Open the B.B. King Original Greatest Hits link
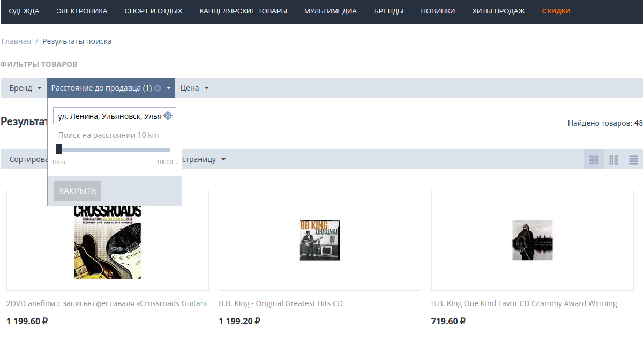The image size is (644, 341). (281, 303)
